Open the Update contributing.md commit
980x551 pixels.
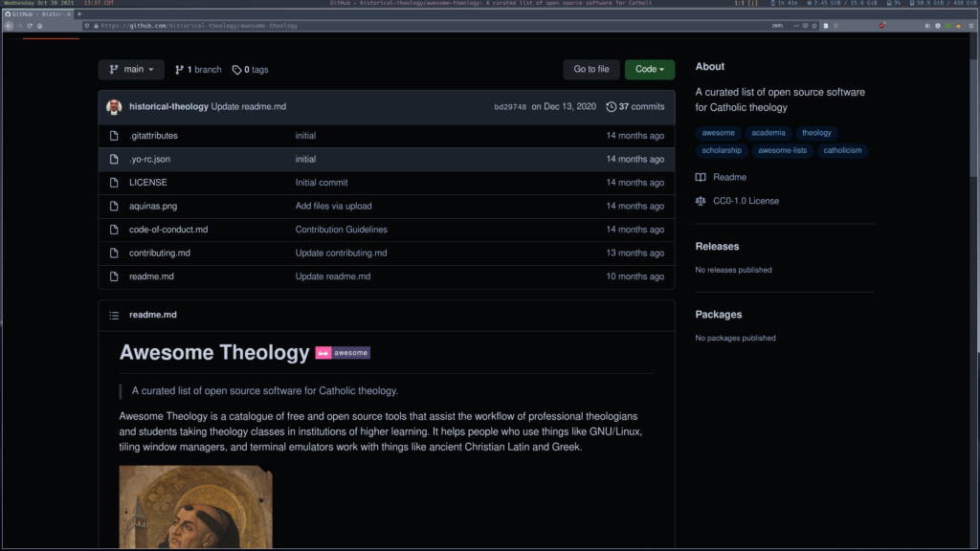(x=342, y=253)
